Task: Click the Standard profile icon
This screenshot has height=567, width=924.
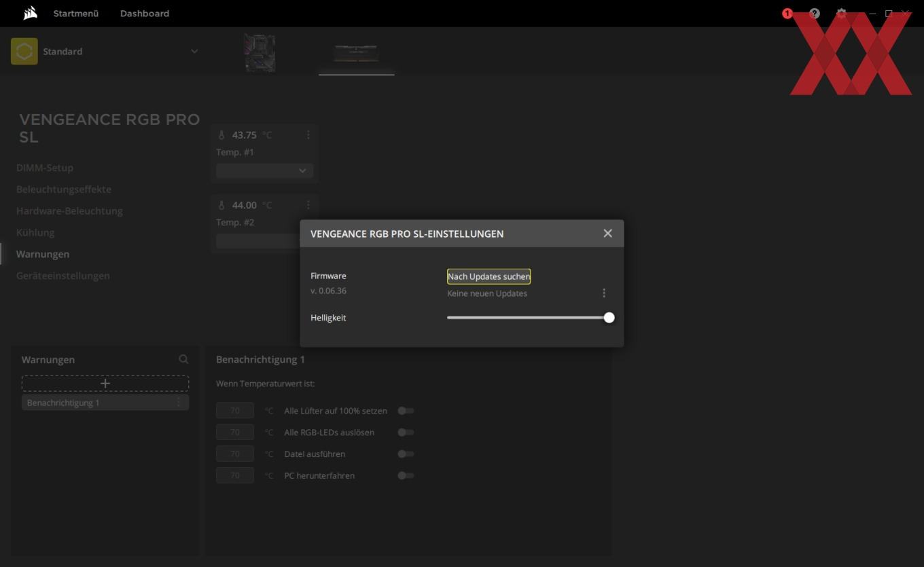Action: tap(24, 52)
